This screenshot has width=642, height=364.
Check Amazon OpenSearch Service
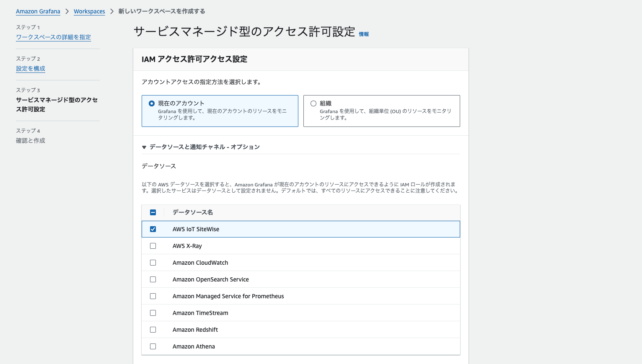click(153, 279)
